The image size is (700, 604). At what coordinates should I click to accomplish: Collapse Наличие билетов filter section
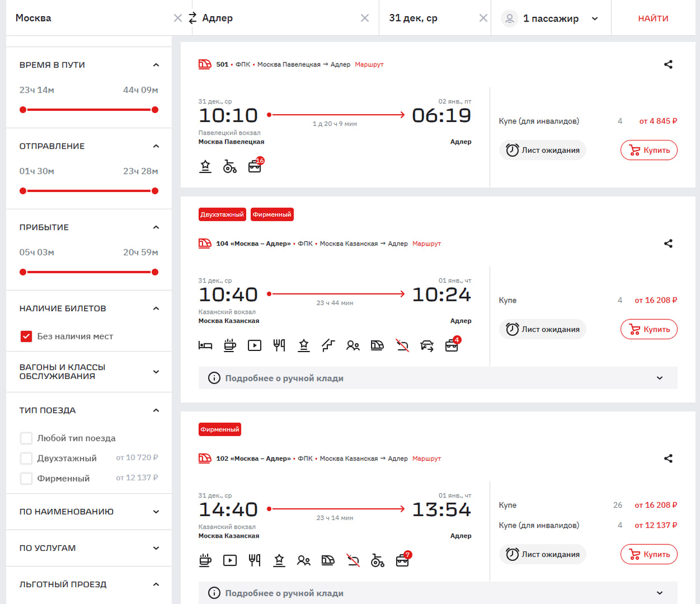[x=156, y=308]
